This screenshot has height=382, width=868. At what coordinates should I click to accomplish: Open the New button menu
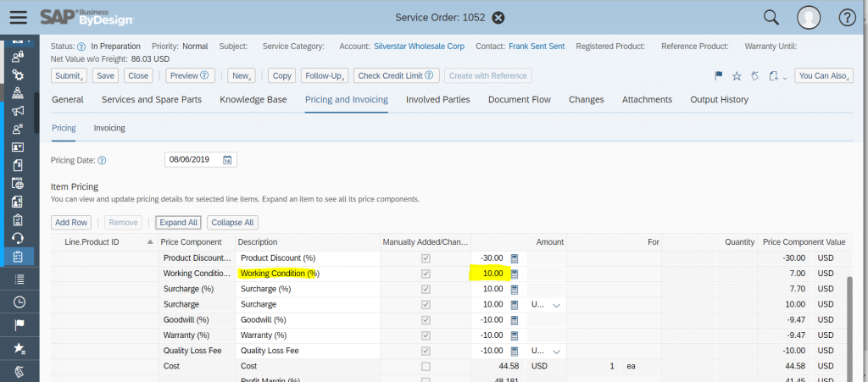coord(242,75)
